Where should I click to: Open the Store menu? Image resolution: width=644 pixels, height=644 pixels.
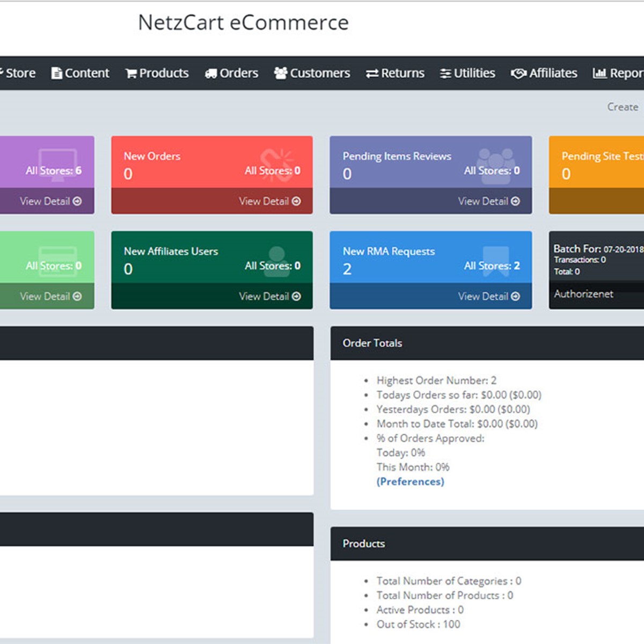(x=20, y=73)
